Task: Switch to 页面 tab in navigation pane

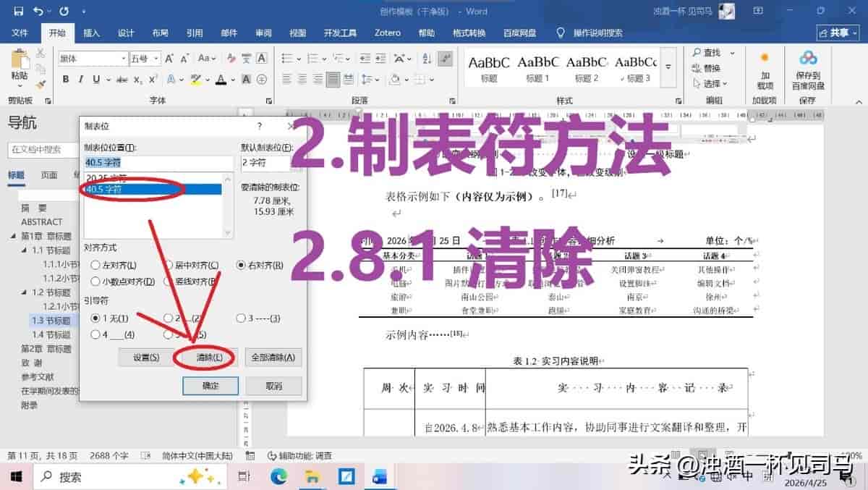Action: coord(49,174)
